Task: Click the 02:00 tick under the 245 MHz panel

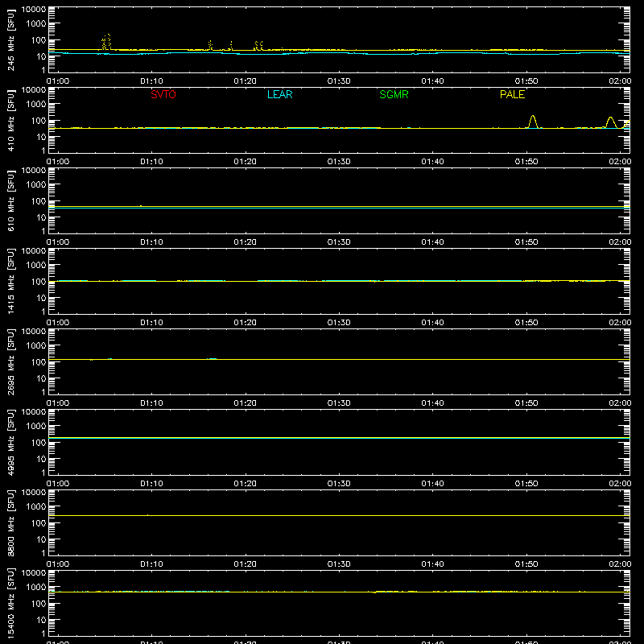Action: click(x=620, y=81)
